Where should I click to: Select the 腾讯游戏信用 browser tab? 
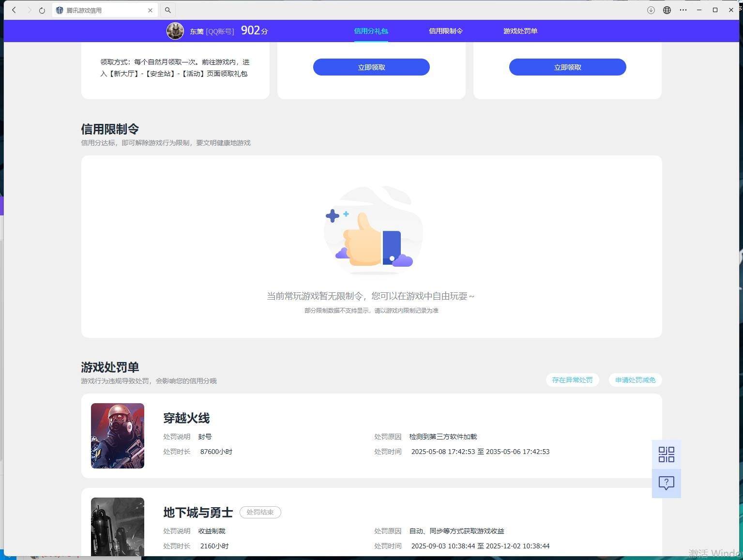(x=105, y=10)
